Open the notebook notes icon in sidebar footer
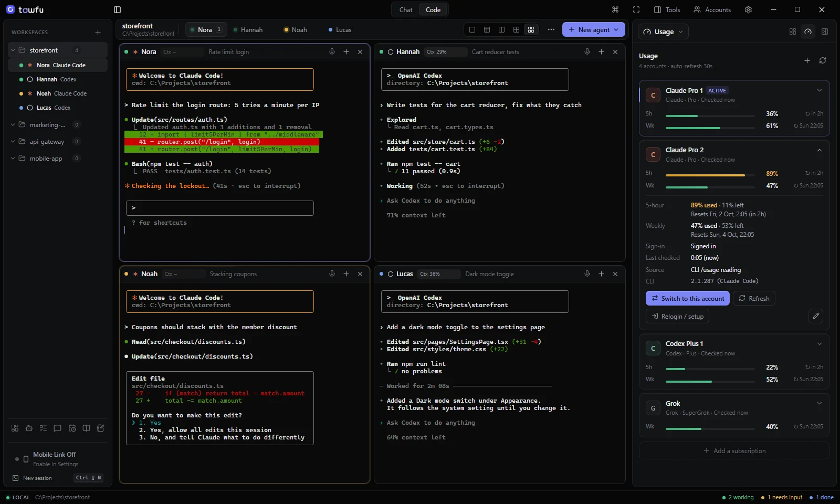 tap(100, 428)
